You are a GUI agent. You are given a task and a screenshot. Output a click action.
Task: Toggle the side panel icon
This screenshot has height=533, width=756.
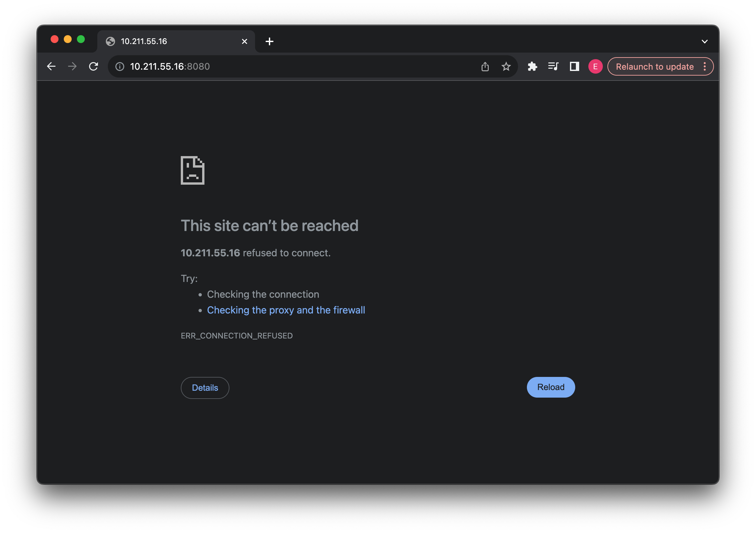click(575, 66)
